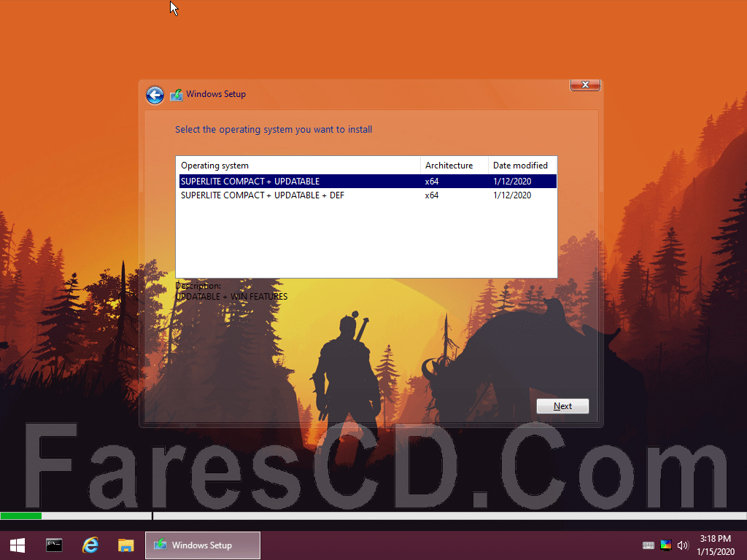Select SUPERLITE COMPACT + UPDATABLE + DEF row
The image size is (747, 560).
[x=368, y=195]
